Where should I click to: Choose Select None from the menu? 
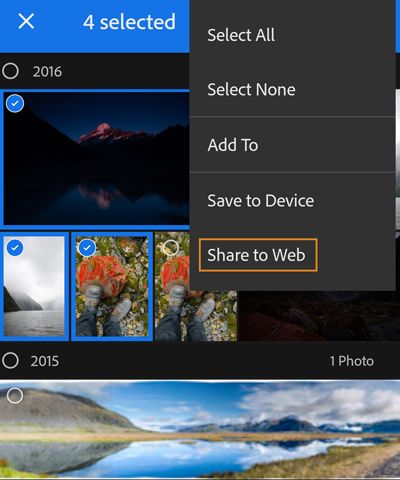(251, 89)
